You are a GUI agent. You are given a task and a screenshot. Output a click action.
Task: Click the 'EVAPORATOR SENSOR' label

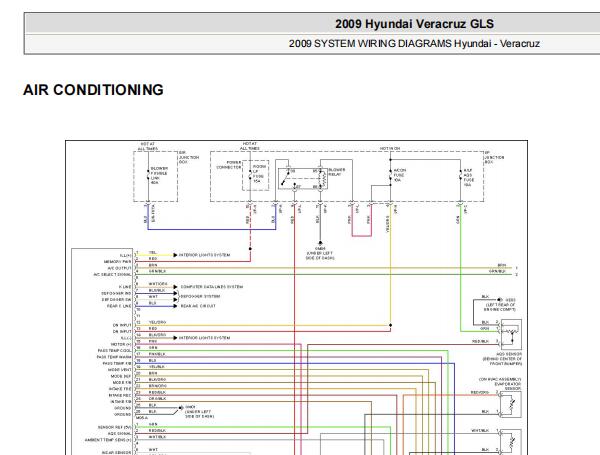click(508, 386)
